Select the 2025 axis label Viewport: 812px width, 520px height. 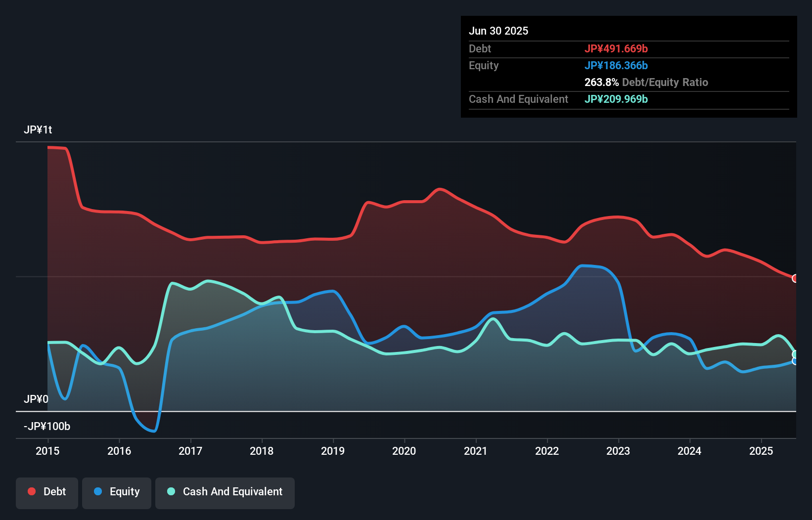click(x=761, y=451)
